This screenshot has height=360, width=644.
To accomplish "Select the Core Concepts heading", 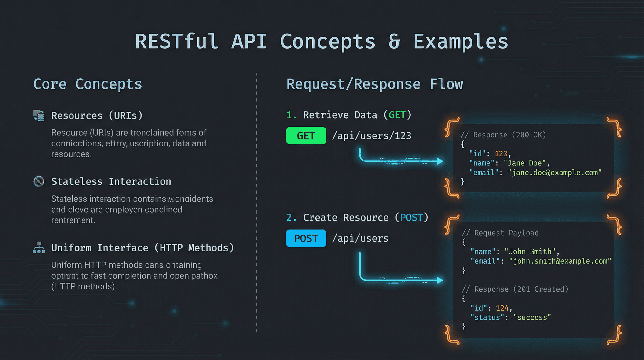I will [x=88, y=84].
